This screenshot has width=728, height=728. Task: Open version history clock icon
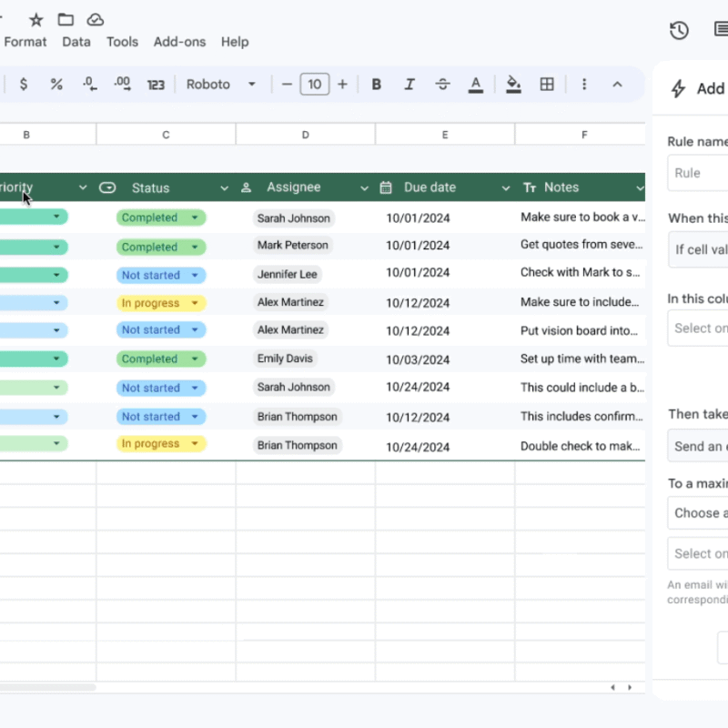tap(679, 31)
